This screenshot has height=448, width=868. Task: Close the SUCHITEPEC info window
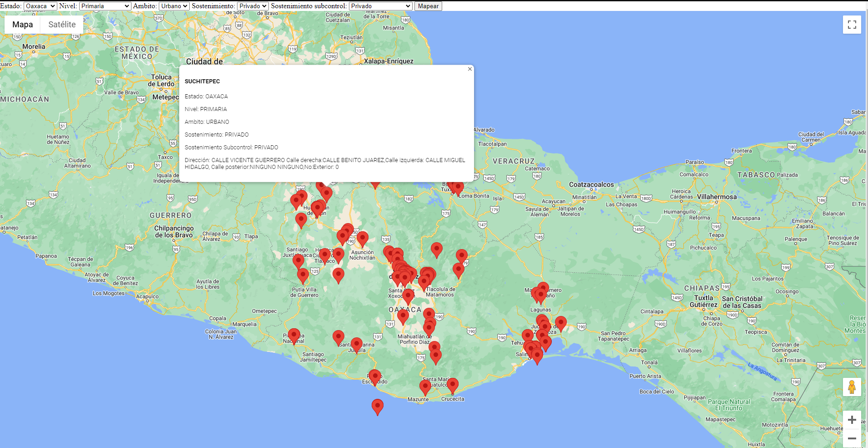[x=469, y=69]
